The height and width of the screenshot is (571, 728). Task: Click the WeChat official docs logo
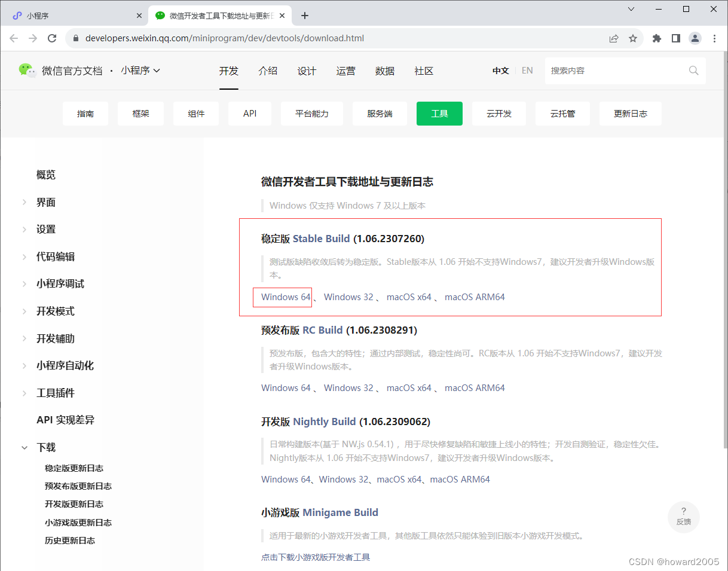click(27, 70)
